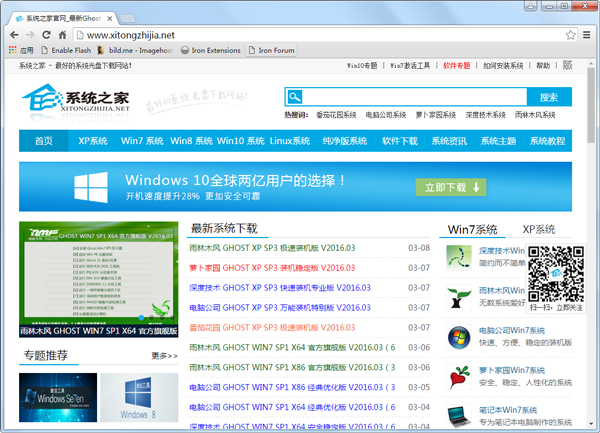Click the Win10专题 top link
600x433 pixels.
[x=362, y=66]
